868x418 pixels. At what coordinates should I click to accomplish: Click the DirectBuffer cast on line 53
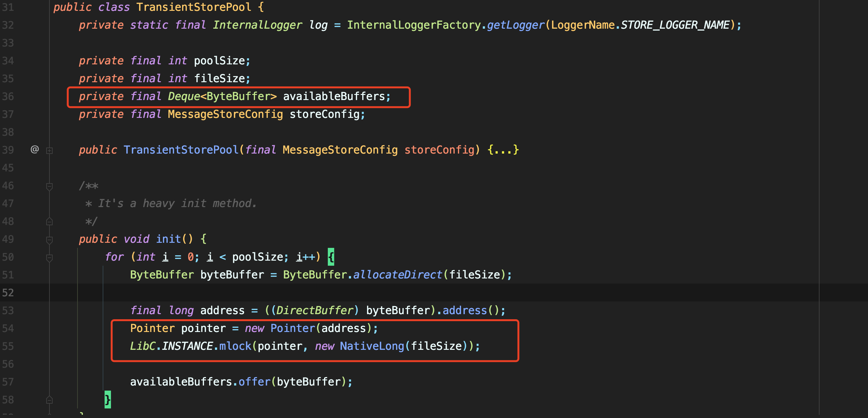(x=315, y=310)
